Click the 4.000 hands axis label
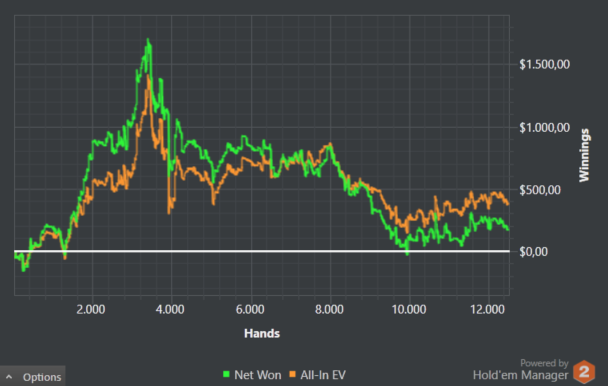The width and height of the screenshot is (608, 386). click(170, 309)
